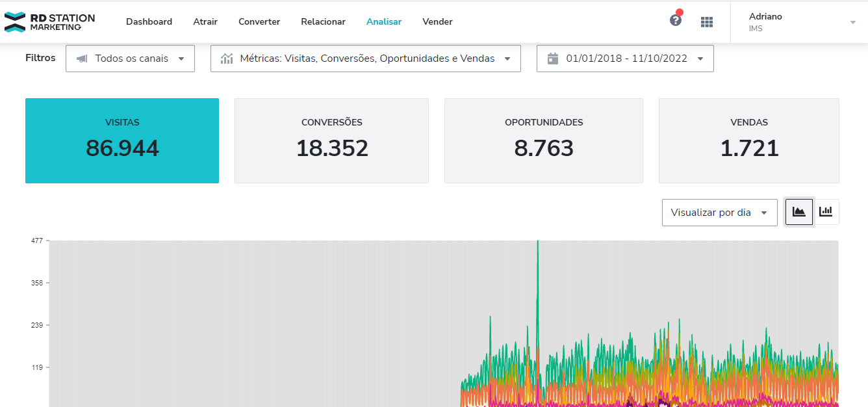Click the 119 y-axis label
The width and height of the screenshot is (868, 407).
point(36,367)
